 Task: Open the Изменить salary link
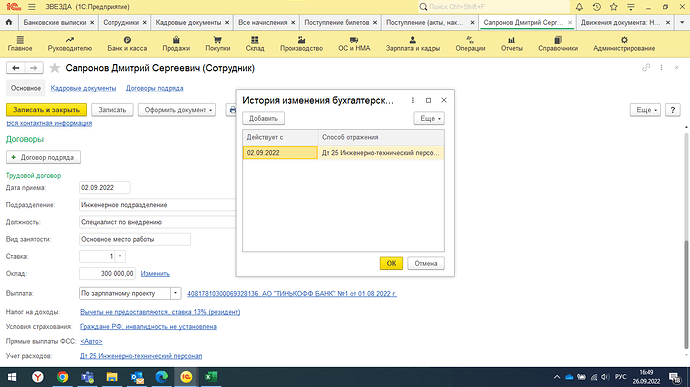tap(155, 273)
